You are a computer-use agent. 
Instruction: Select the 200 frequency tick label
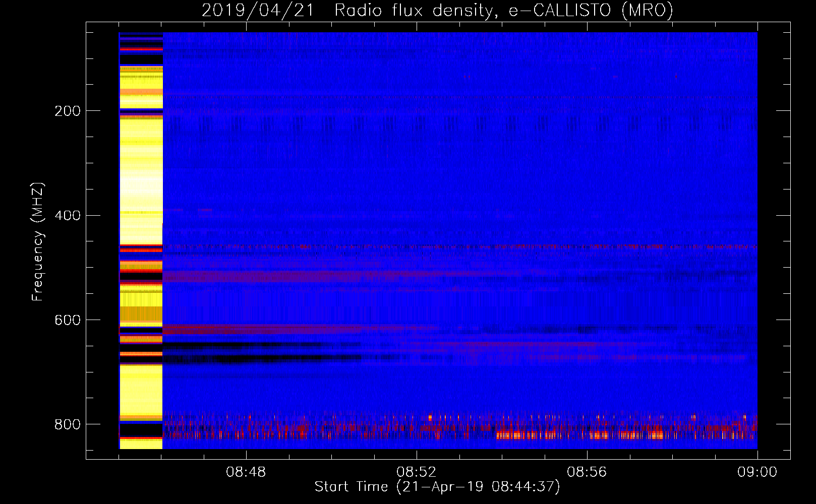(68, 111)
